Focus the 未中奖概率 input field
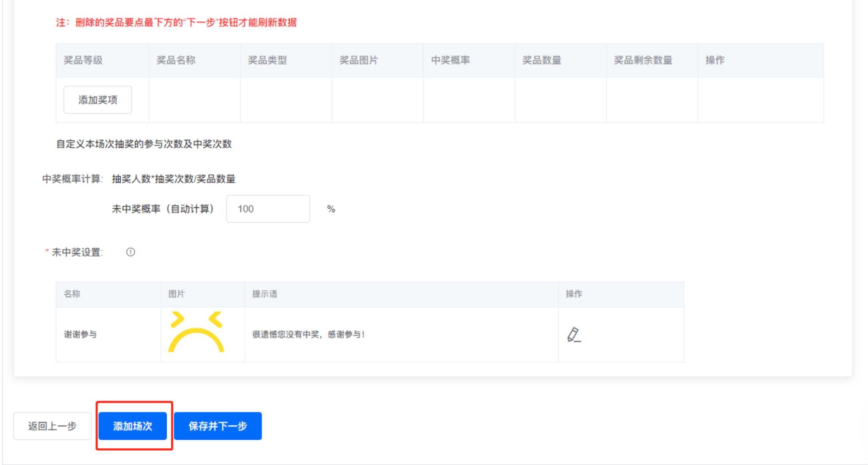This screenshot has width=868, height=465. [268, 209]
